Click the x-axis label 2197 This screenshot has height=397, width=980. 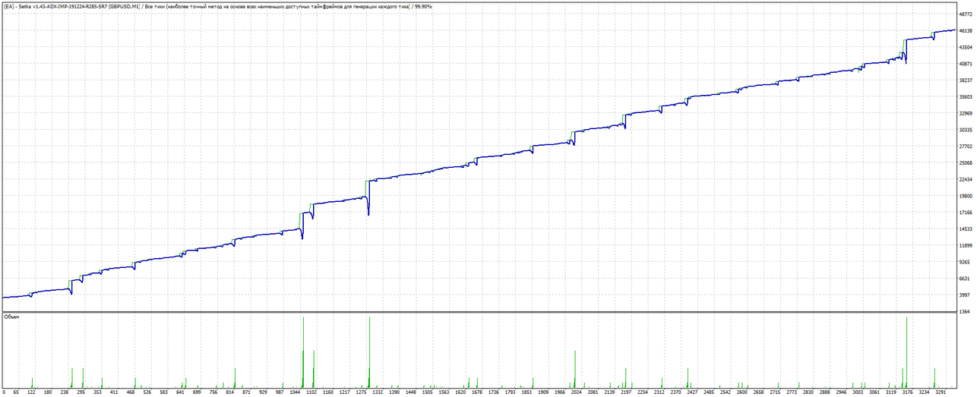click(x=624, y=392)
